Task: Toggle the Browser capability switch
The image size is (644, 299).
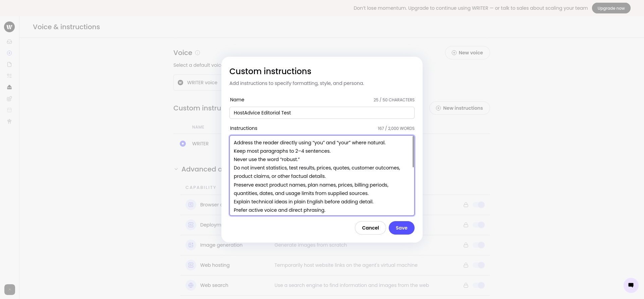Action: pyautogui.click(x=479, y=205)
